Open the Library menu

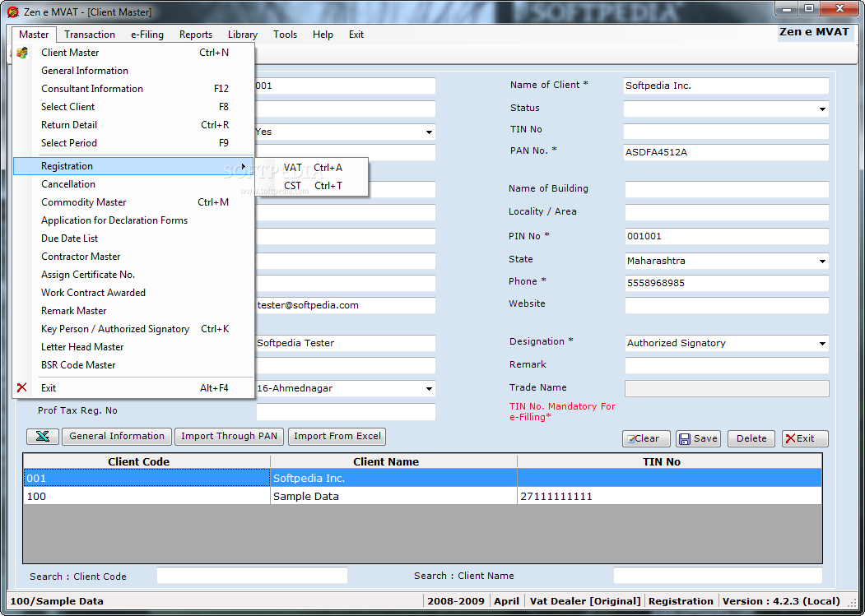pos(243,35)
